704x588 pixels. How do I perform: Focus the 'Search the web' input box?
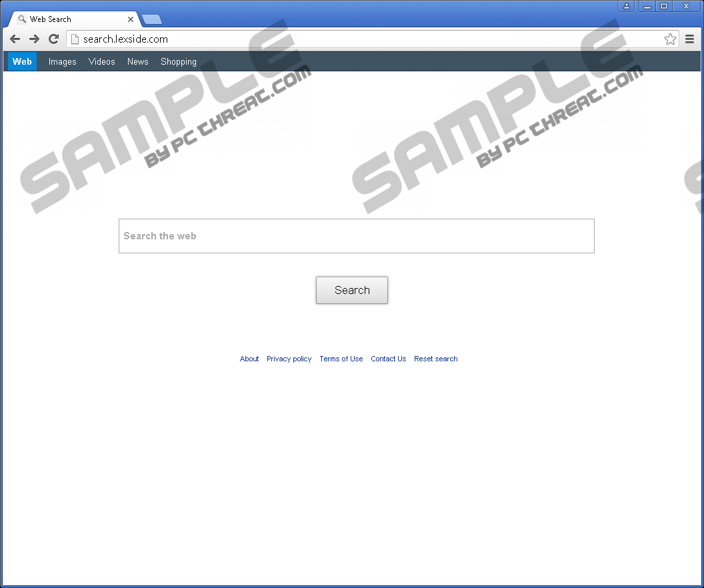pos(356,236)
